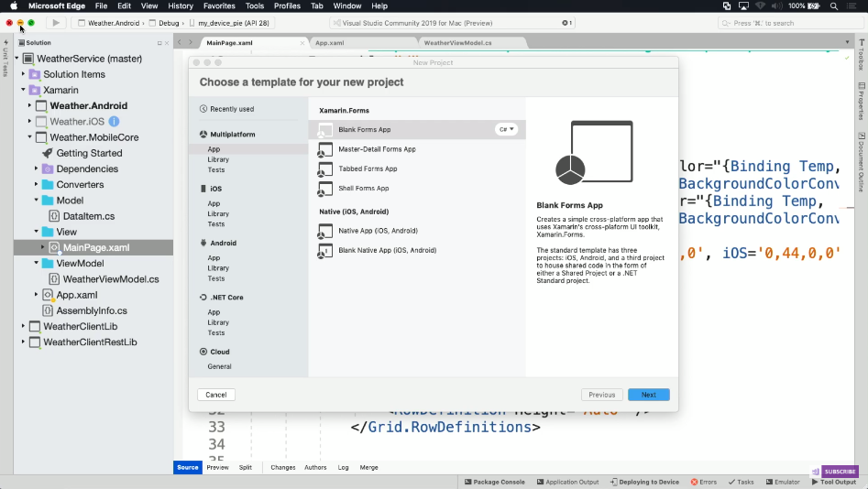Open the Errors pad
Viewport: 868px width, 489px height.
(x=704, y=482)
